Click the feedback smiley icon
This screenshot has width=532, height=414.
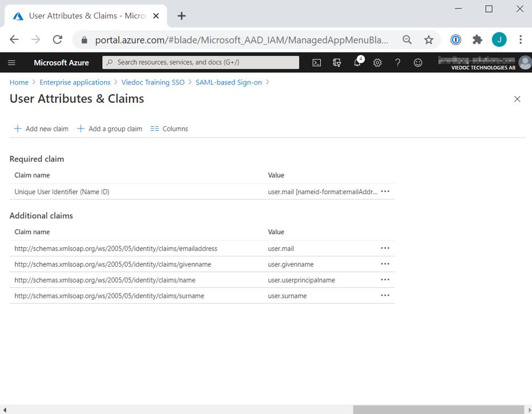pos(418,63)
